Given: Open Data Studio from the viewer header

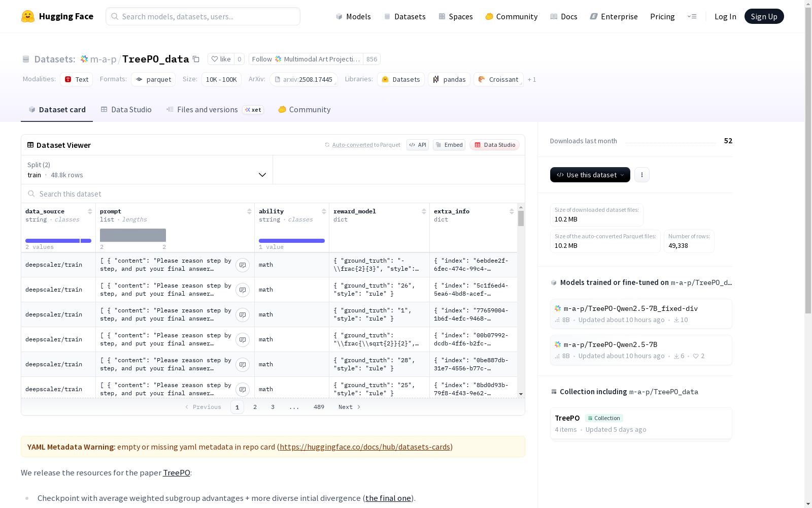Looking at the screenshot, I should pos(494,145).
